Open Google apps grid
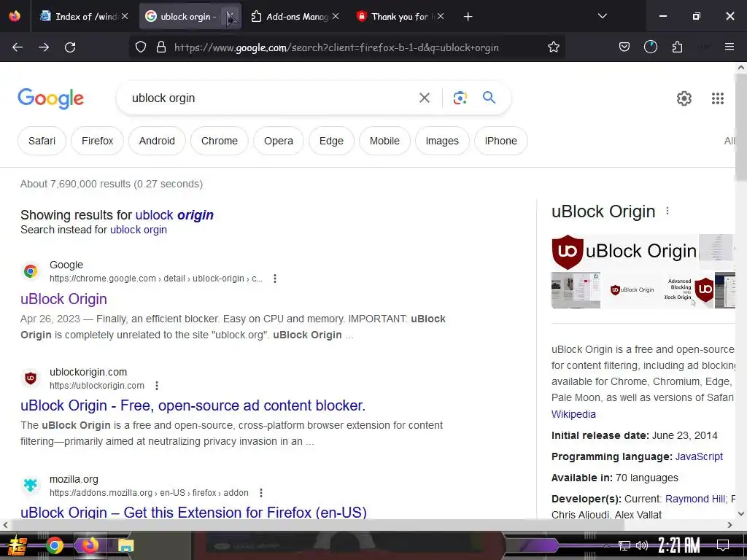This screenshot has width=747, height=560. pos(718,98)
